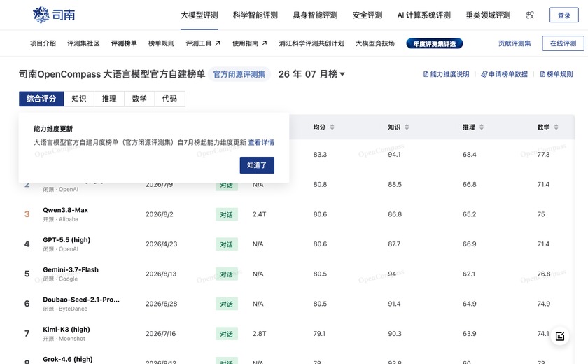Select the 综合评分 tab
This screenshot has width=588, height=364.
click(41, 99)
